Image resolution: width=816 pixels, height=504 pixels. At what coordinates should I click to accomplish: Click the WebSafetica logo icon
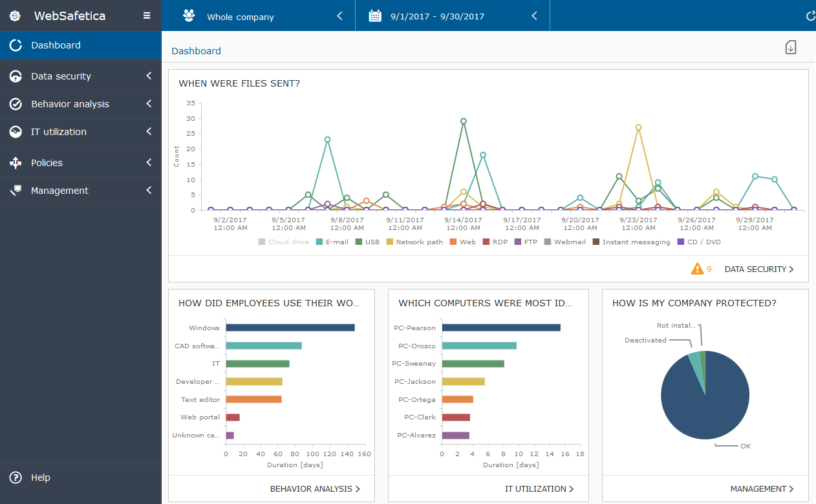click(16, 16)
